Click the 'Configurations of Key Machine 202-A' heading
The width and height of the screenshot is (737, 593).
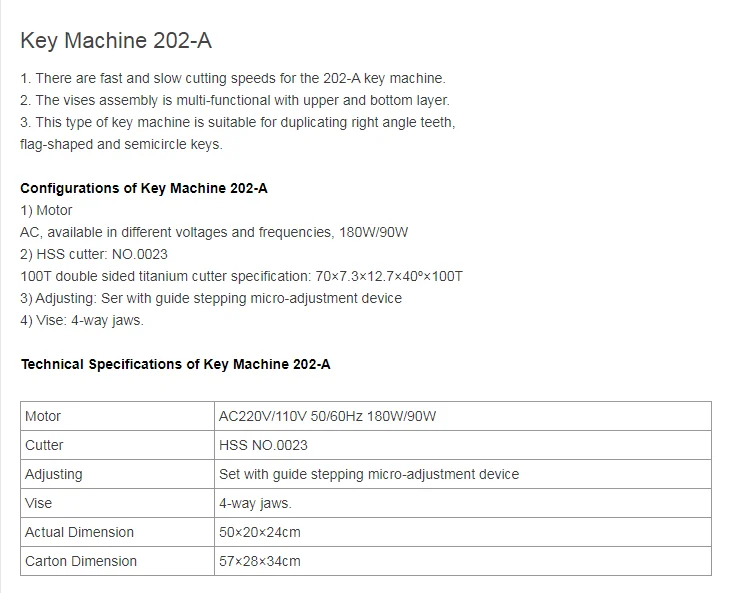144,188
